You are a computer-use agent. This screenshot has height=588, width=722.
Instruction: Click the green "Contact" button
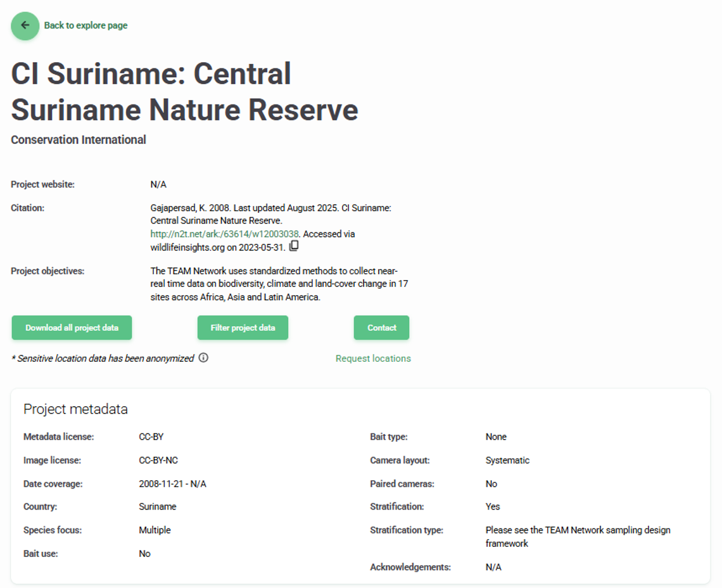(x=381, y=328)
